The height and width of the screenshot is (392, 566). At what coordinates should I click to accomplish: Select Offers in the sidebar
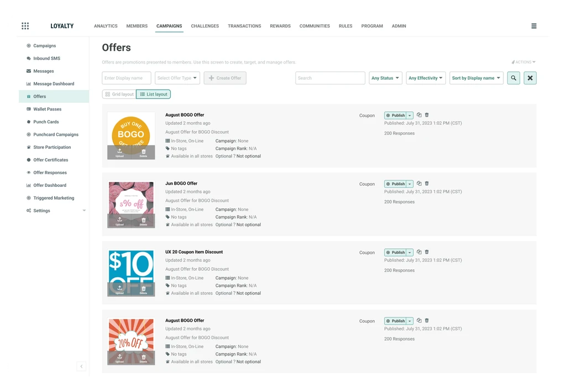54,96
